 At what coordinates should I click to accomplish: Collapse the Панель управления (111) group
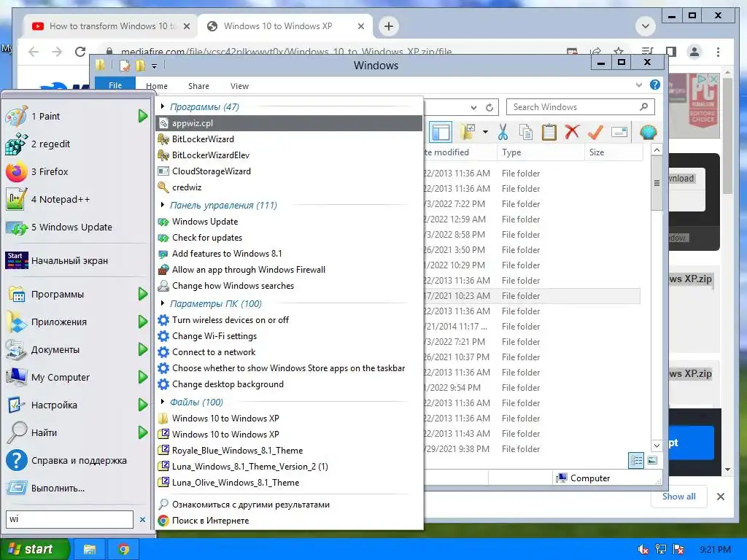pos(163,205)
